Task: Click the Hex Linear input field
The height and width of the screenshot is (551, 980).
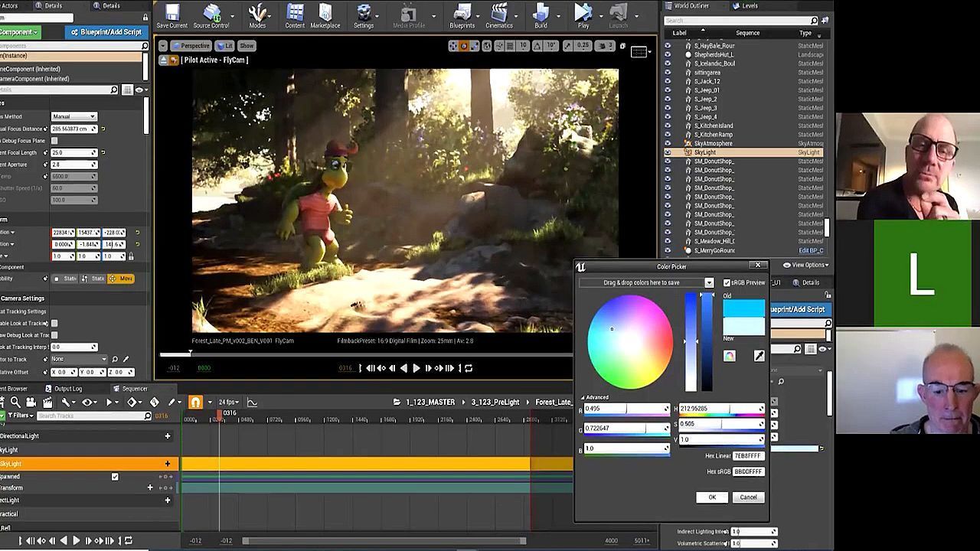Action: 748,456
